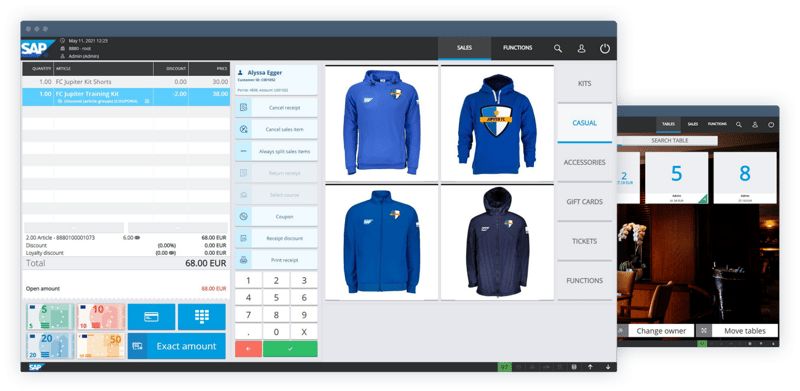
Task: Click the power icon to log off
Action: pos(605,48)
